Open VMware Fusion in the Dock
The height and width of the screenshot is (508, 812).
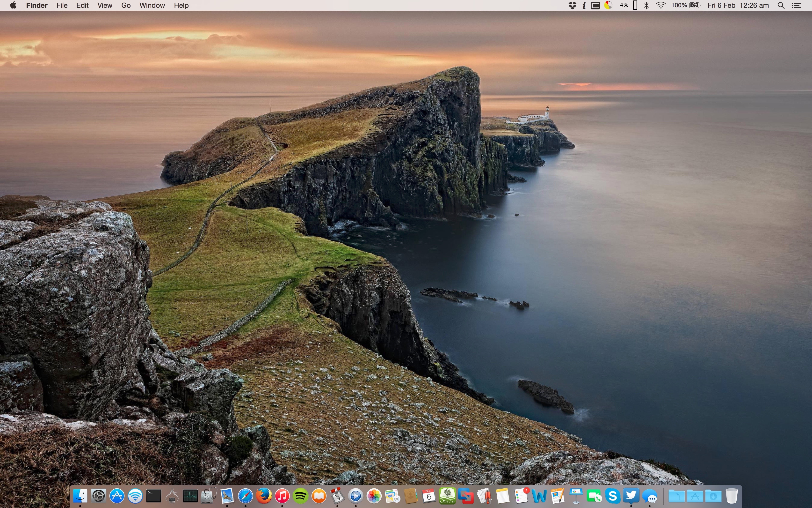click(466, 496)
